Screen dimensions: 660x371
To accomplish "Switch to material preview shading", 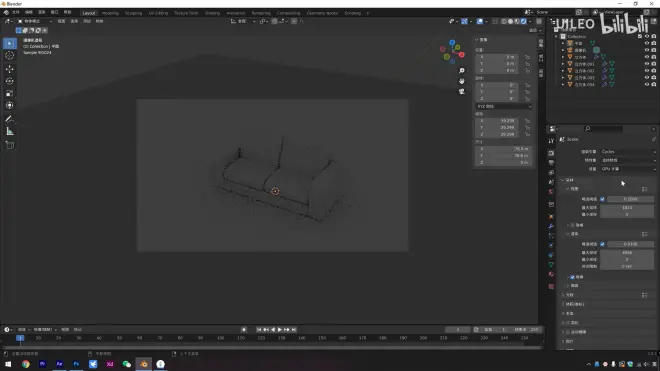I will [517, 21].
